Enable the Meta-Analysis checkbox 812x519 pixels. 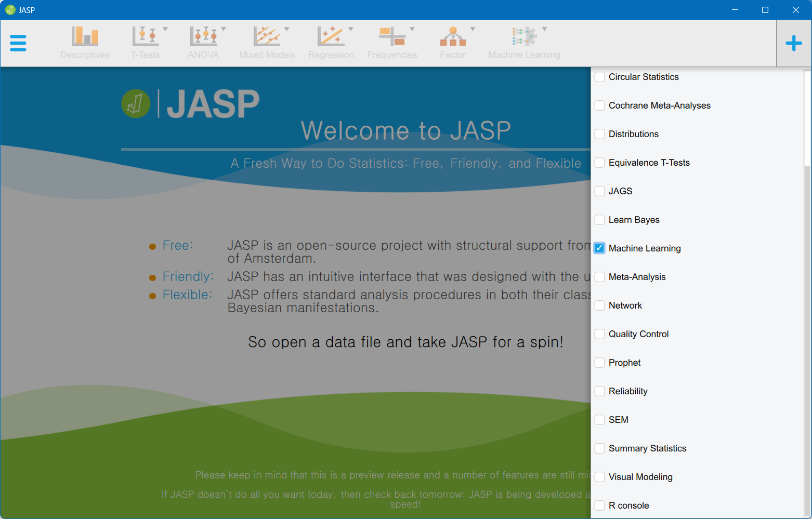point(599,277)
